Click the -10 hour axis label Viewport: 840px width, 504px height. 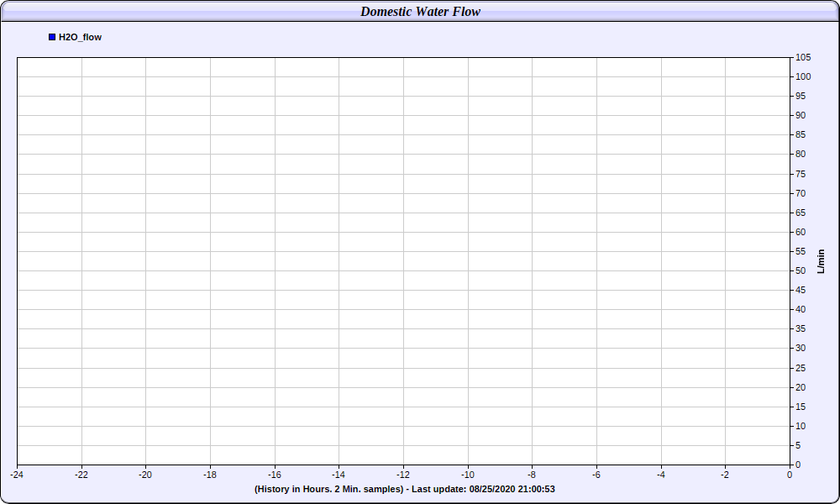click(468, 475)
